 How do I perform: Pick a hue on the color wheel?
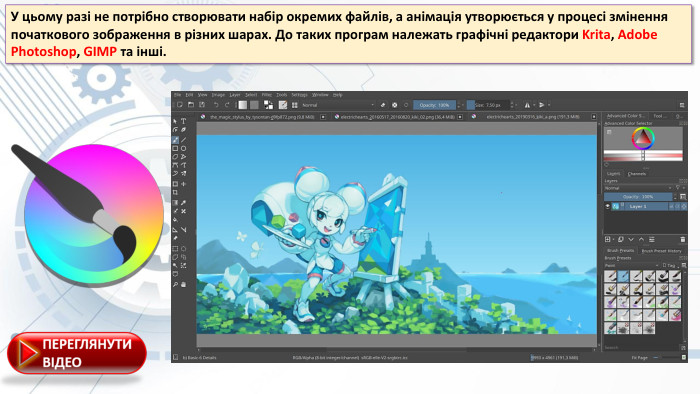pyautogui.click(x=643, y=138)
